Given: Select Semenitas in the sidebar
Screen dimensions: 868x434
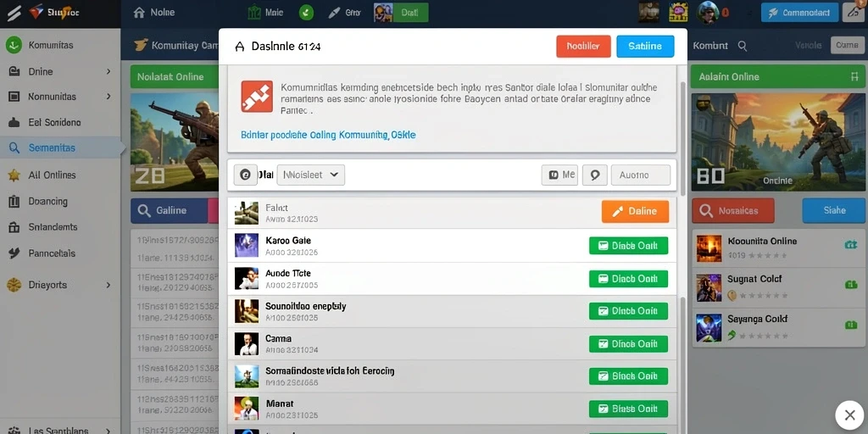Looking at the screenshot, I should (60, 148).
